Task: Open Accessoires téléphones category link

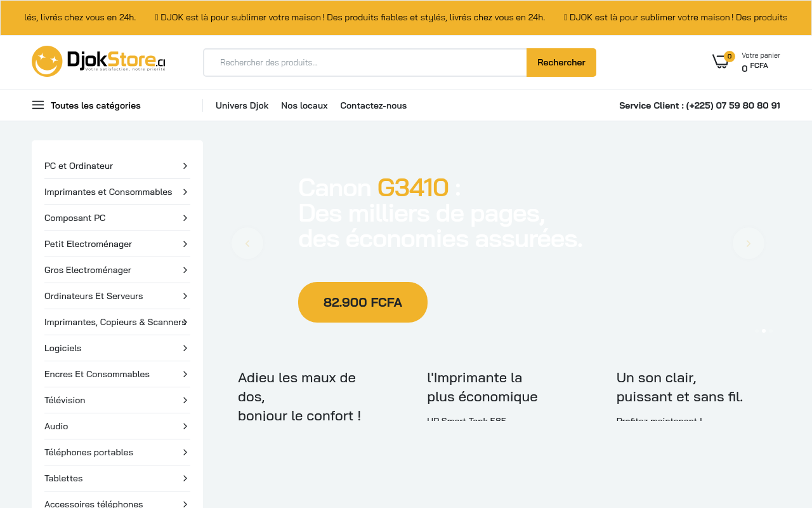Action: [94, 504]
